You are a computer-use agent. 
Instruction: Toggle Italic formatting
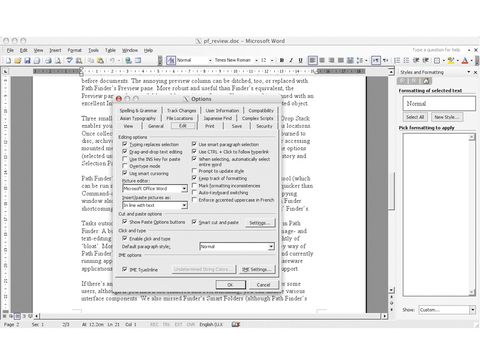(x=291, y=60)
